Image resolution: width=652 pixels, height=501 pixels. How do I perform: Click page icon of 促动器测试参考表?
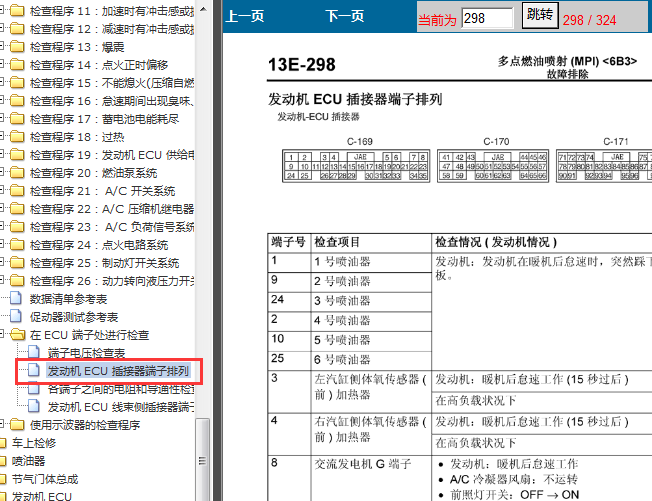tap(16, 316)
